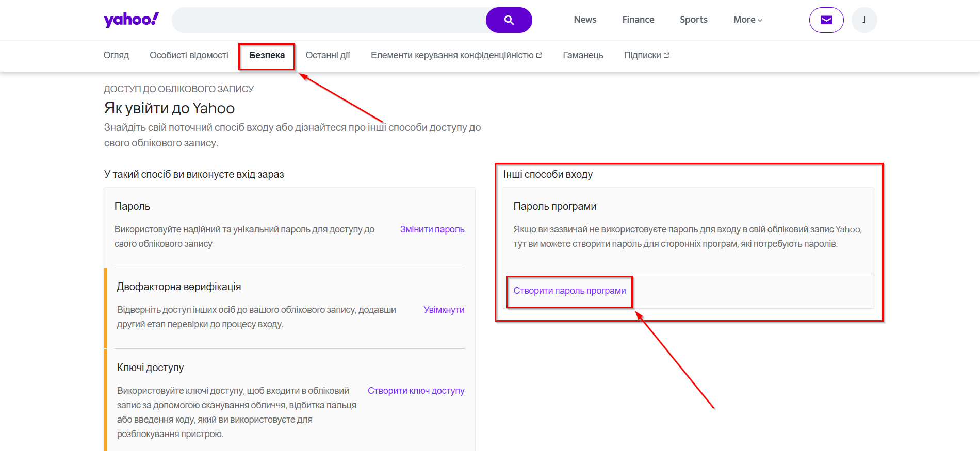Click inside the Yahoo search field

click(329, 20)
